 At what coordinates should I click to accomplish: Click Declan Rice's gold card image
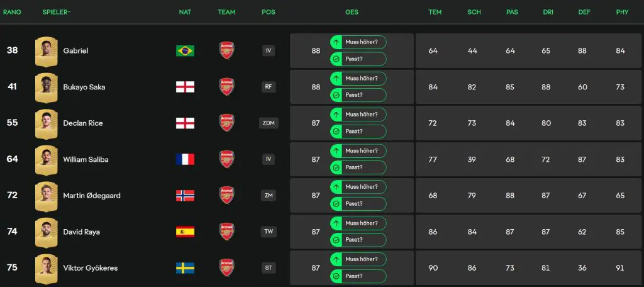pos(47,123)
